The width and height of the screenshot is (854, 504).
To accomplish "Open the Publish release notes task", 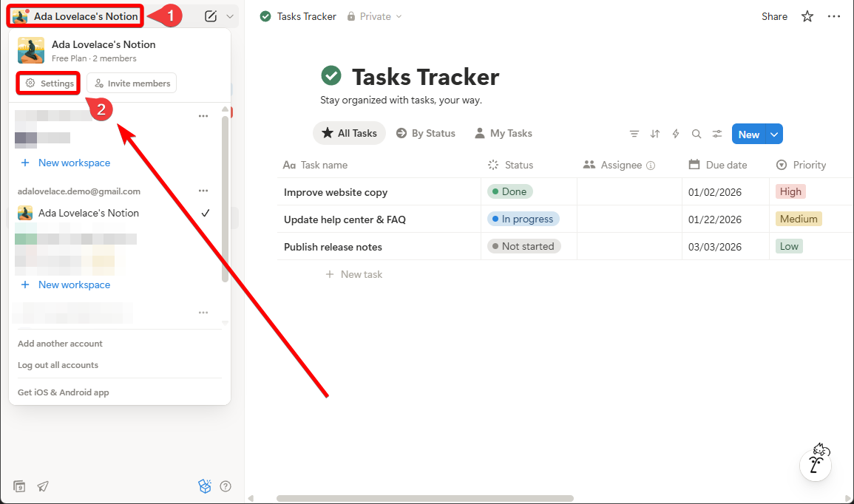I will [x=333, y=247].
